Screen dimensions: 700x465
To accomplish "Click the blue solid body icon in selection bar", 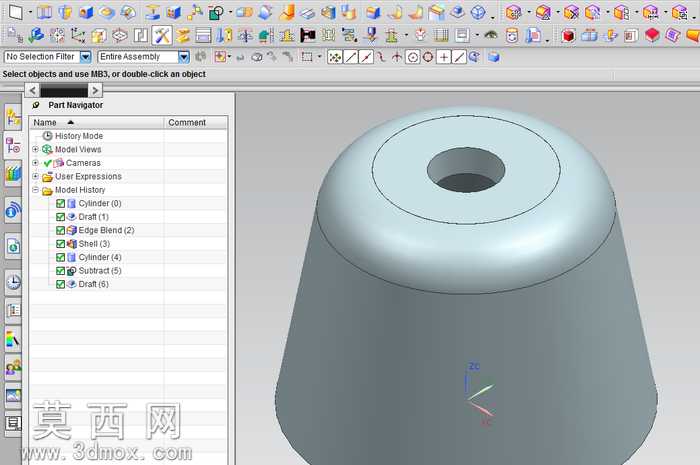I will 493,57.
